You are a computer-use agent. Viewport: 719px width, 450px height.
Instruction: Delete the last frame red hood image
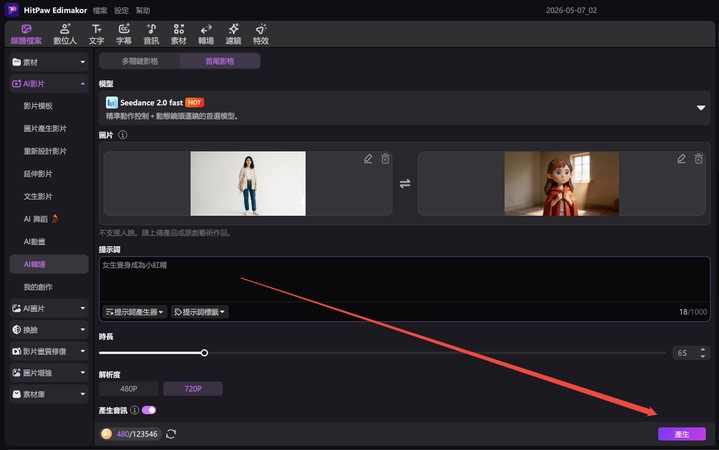pos(698,159)
